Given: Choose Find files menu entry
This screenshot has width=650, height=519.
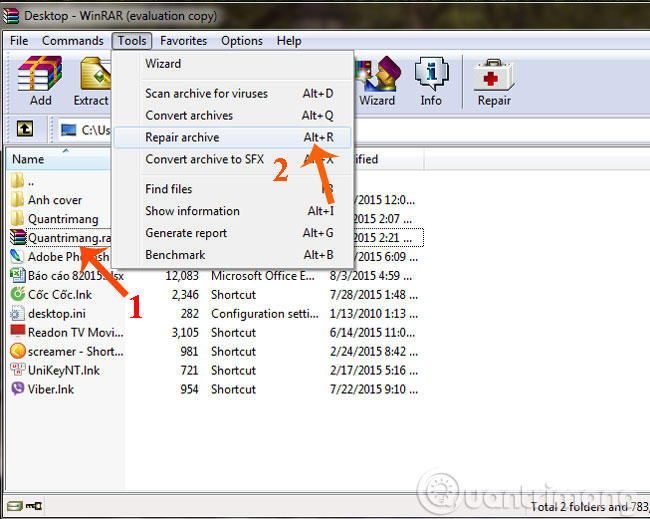Looking at the screenshot, I should (x=232, y=189).
